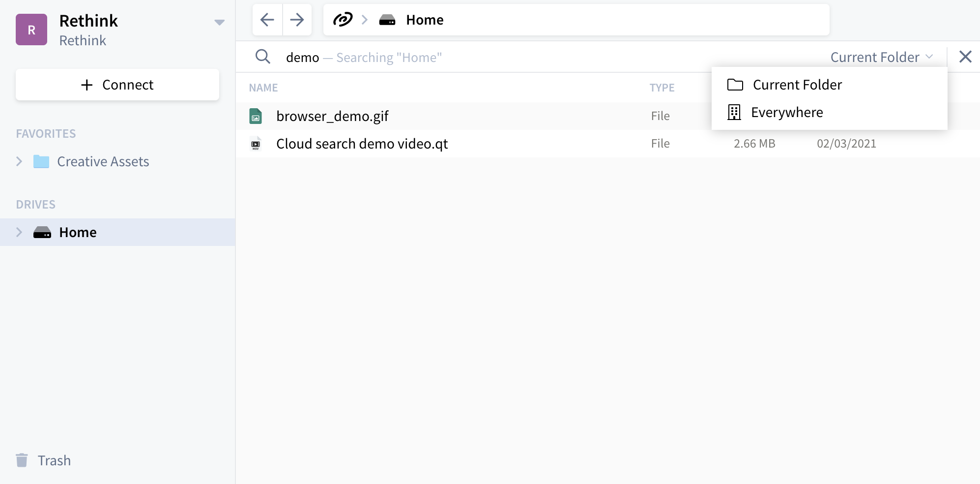Click File type of browser_demo.gif

tap(660, 116)
